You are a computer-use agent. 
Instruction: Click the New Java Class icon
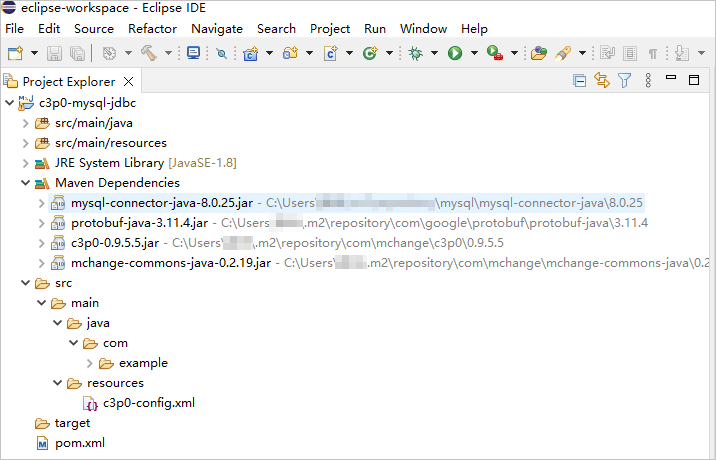tap(330, 53)
